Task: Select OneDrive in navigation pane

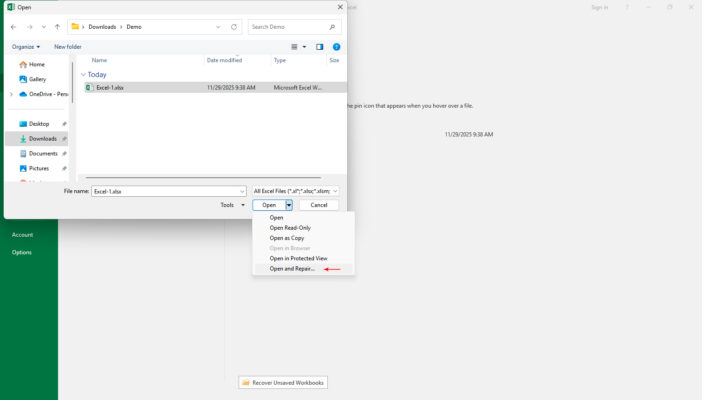Action: click(x=43, y=94)
